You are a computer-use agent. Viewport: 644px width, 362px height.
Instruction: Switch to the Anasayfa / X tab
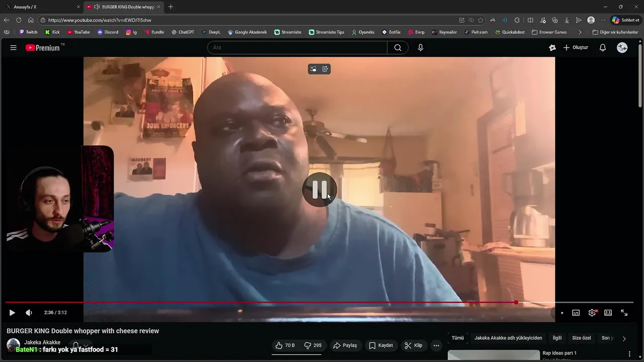tap(43, 7)
